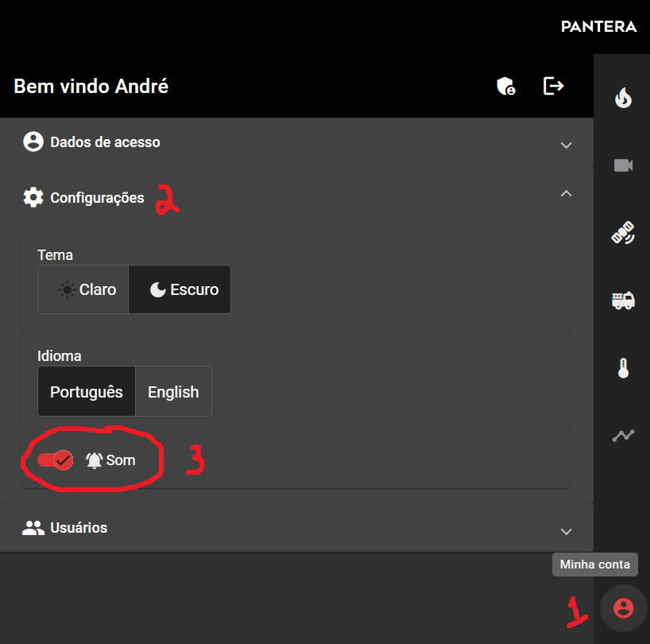Open the thermometer sidebar icon
The image size is (650, 644).
point(623,368)
